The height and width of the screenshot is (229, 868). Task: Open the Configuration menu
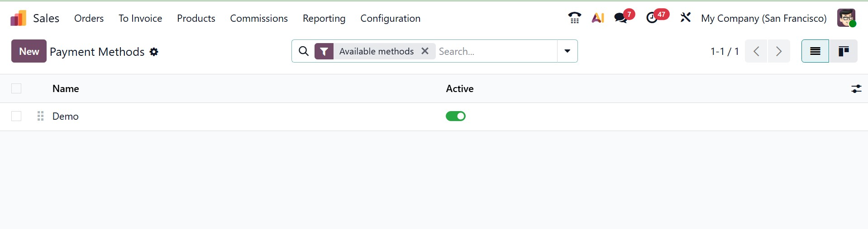(390, 19)
